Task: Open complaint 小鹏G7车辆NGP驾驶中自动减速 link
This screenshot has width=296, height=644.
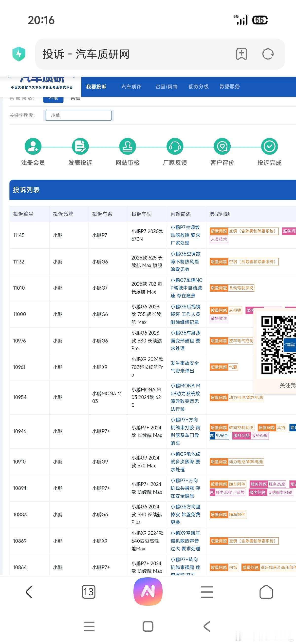Action: 186,288
